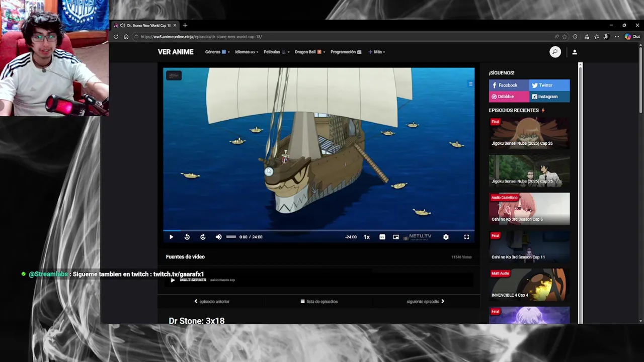644x362 pixels.
Task: Open the user account icon
Action: point(575,52)
